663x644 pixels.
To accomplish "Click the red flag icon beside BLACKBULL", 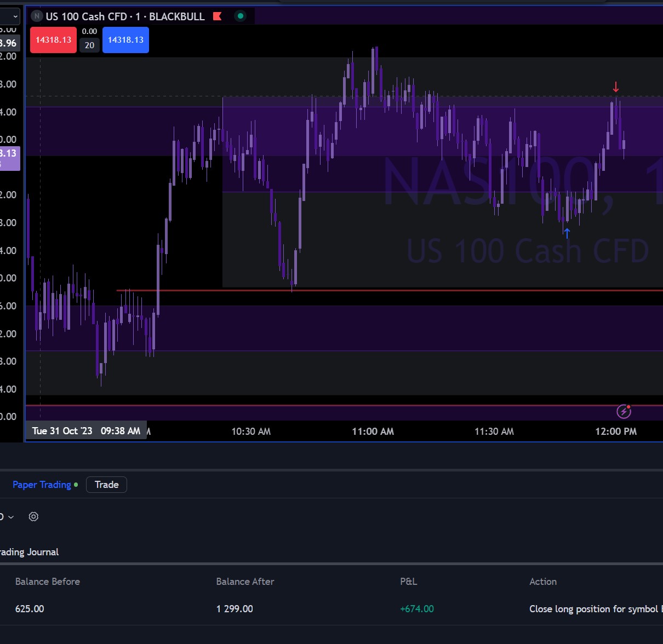I will coord(218,16).
